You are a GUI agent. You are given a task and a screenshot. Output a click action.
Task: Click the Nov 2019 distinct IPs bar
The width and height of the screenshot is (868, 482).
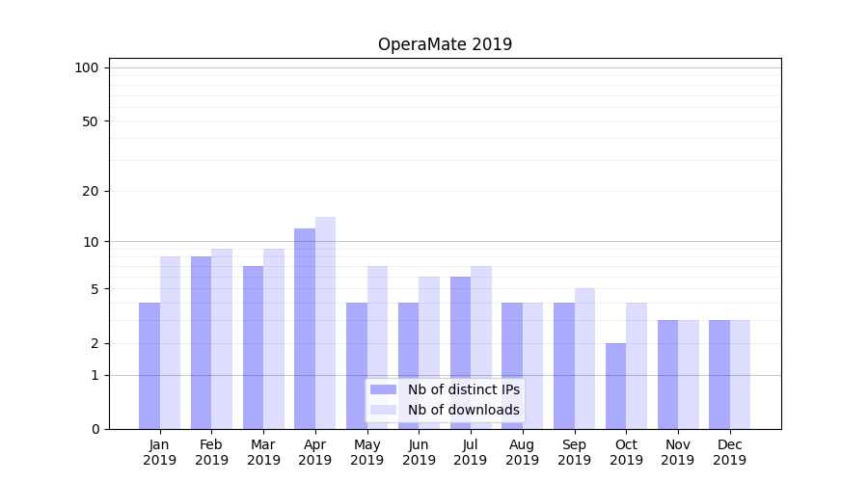(x=667, y=374)
